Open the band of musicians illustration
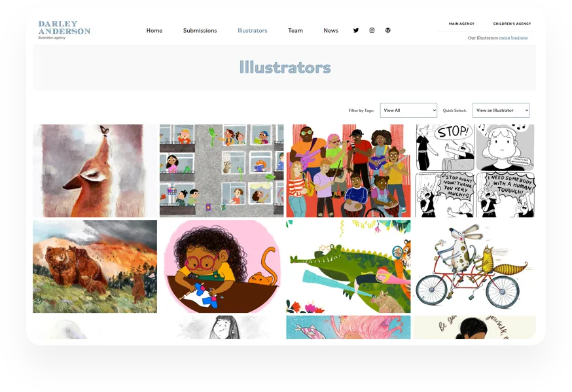The height and width of the screenshot is (392, 572). tap(348, 171)
